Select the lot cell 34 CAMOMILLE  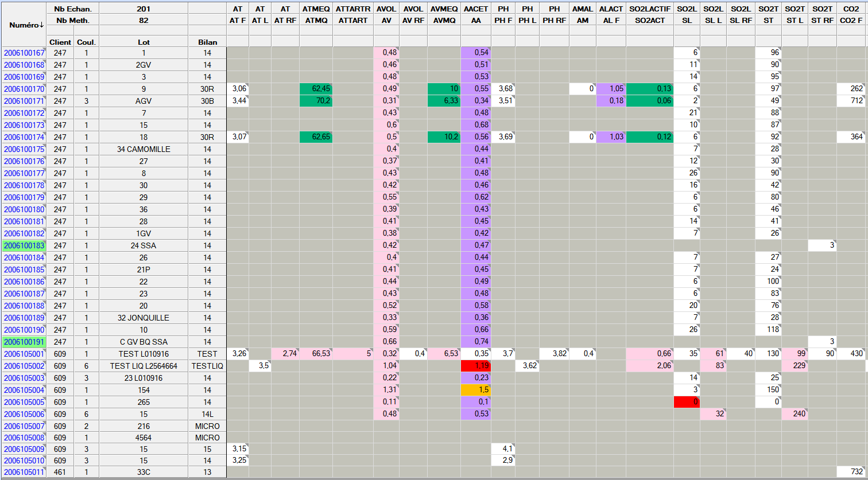(x=144, y=149)
